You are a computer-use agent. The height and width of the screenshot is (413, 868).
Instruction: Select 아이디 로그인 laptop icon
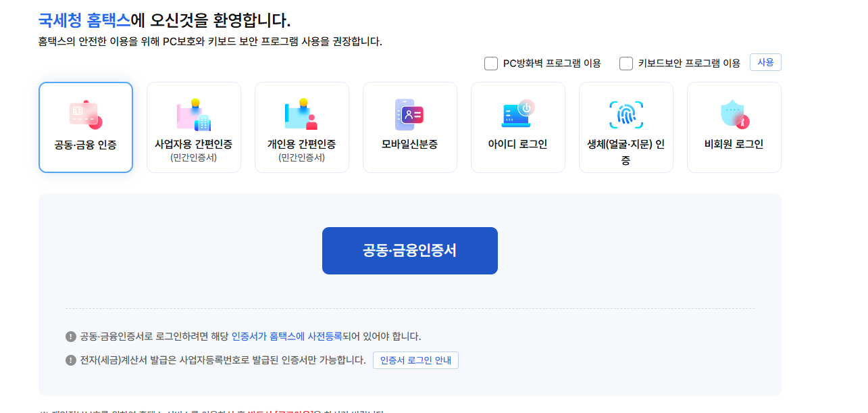[518, 114]
